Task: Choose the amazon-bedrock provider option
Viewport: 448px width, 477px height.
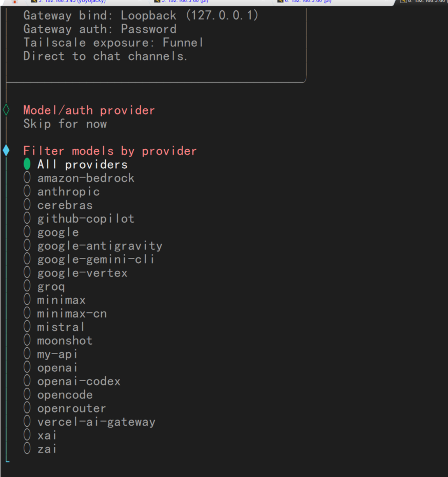Action: [79, 178]
